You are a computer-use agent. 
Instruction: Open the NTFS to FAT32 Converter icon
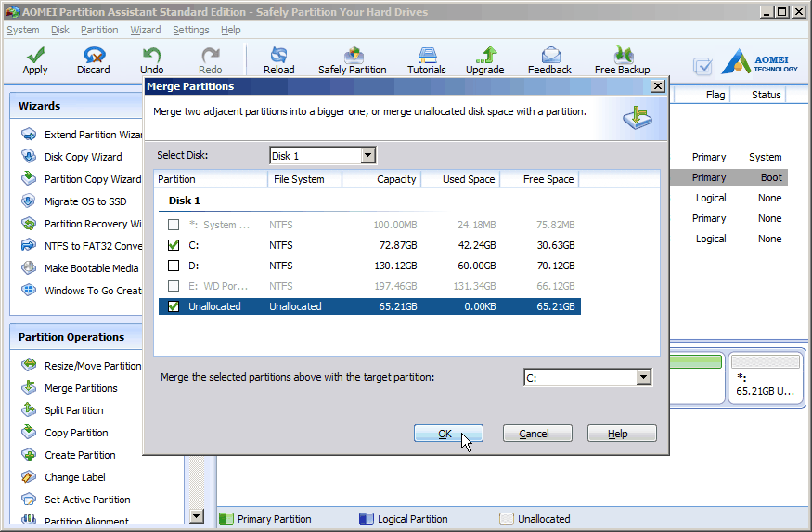coord(29,245)
